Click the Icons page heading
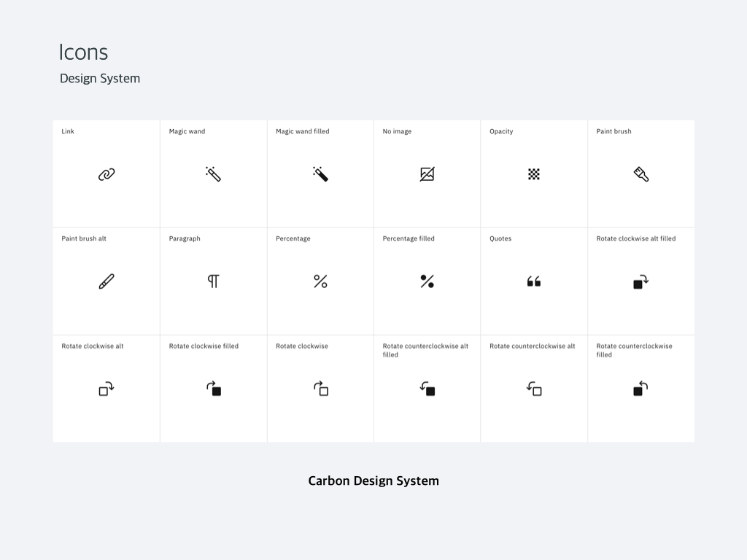Viewport: 747px width, 560px height. [83, 52]
